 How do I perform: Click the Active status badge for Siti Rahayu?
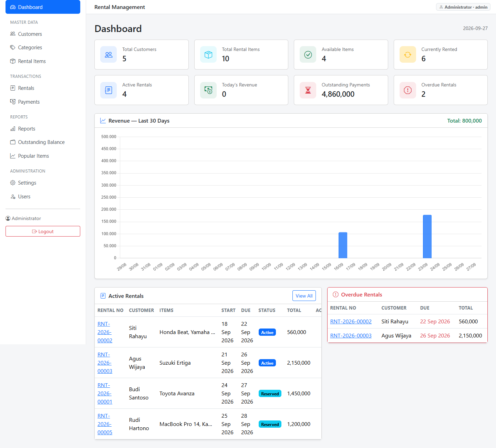pos(267,332)
